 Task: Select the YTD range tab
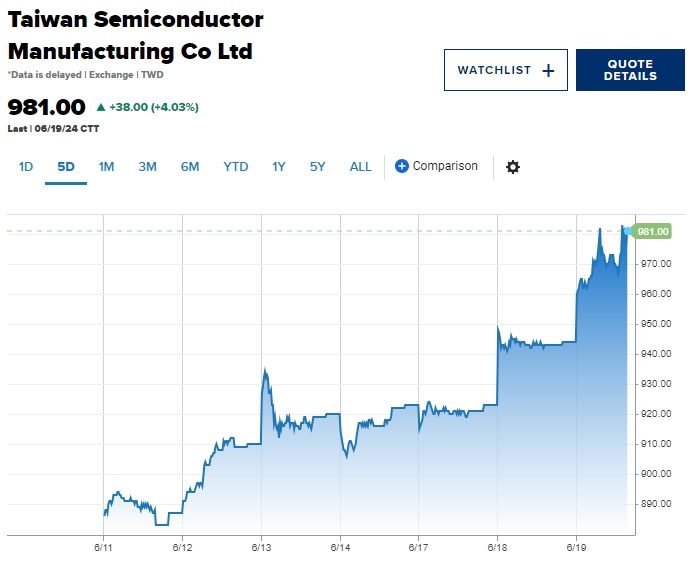pos(236,167)
